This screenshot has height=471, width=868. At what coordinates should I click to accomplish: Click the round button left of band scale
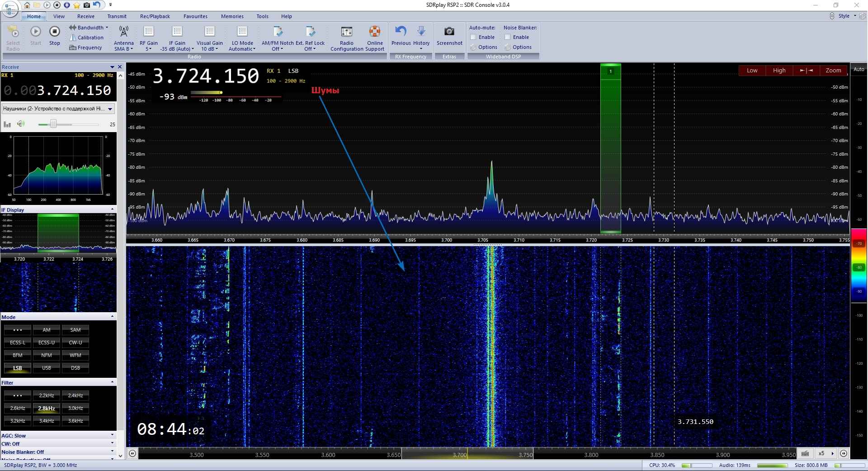132,453
